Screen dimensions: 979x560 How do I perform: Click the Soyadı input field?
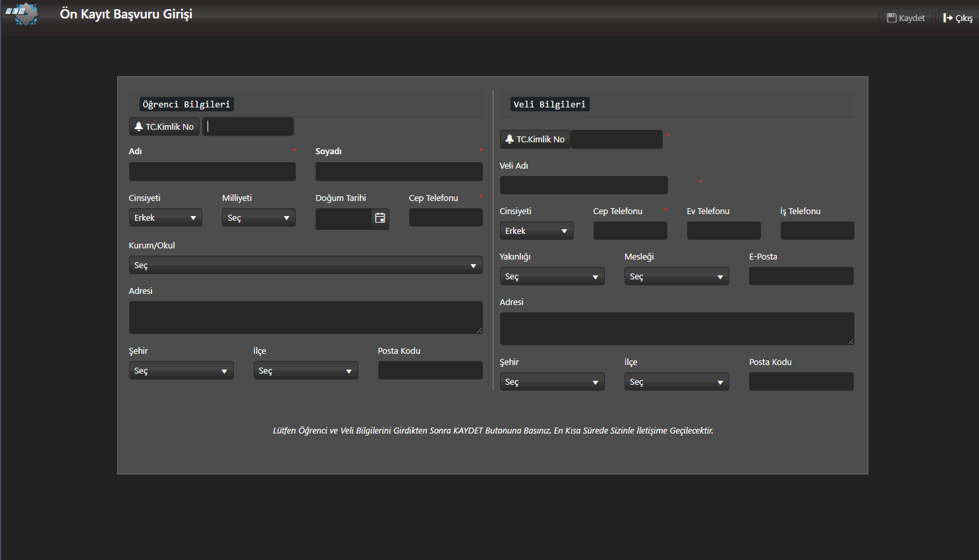click(x=399, y=172)
